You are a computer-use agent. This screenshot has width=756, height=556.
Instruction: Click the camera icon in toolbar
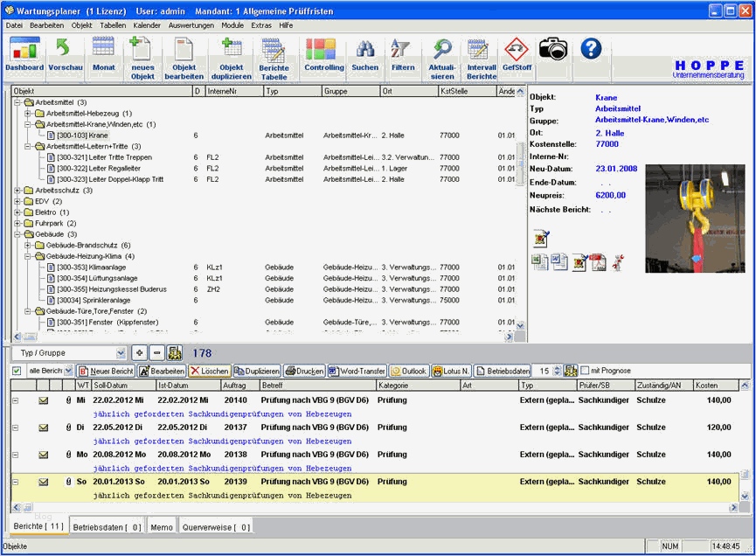pos(552,49)
